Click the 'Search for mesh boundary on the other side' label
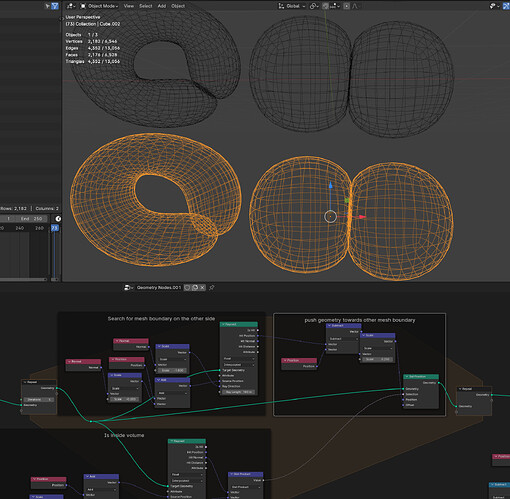Image resolution: width=510 pixels, height=499 pixels. tap(161, 319)
